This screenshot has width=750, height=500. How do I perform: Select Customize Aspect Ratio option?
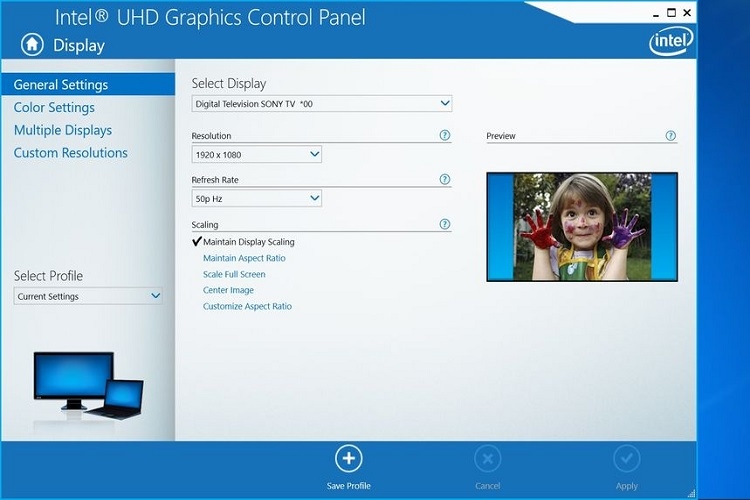pyautogui.click(x=247, y=307)
